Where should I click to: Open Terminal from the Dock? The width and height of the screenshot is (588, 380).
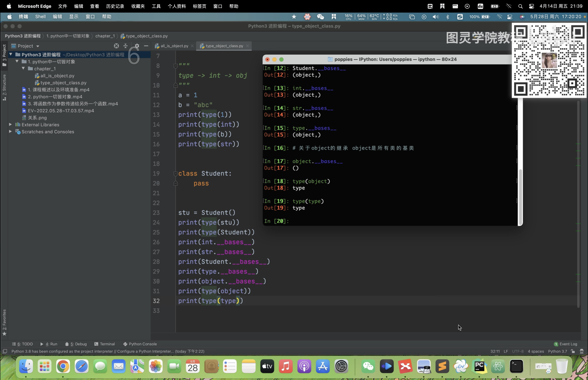click(x=516, y=366)
